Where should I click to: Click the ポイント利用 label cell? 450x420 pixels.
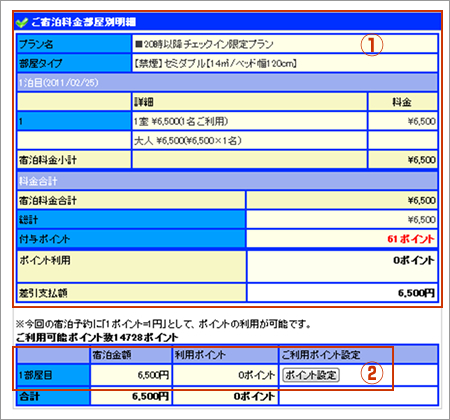tap(131, 266)
